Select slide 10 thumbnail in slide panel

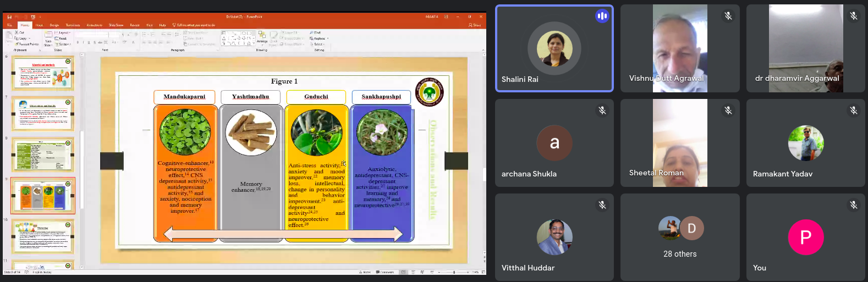[x=43, y=236]
